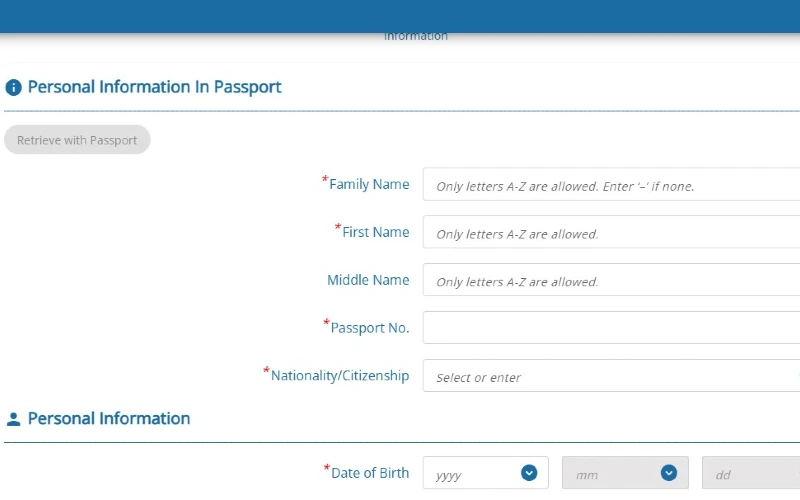Click the First Name label text

(375, 232)
